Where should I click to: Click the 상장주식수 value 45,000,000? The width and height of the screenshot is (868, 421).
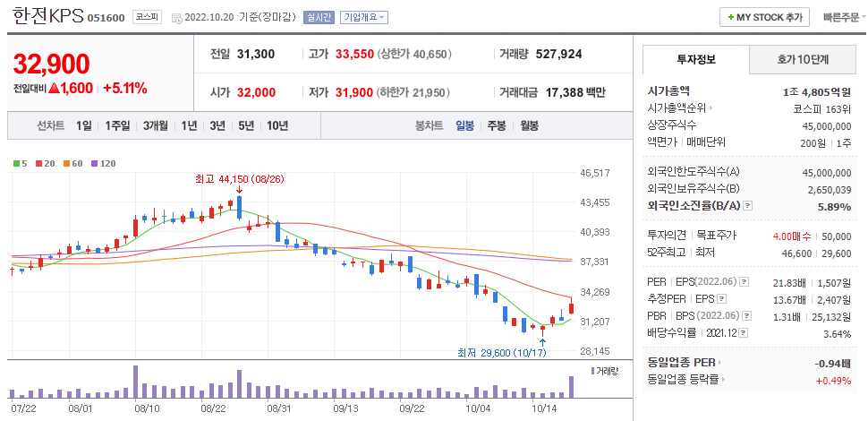(827, 126)
